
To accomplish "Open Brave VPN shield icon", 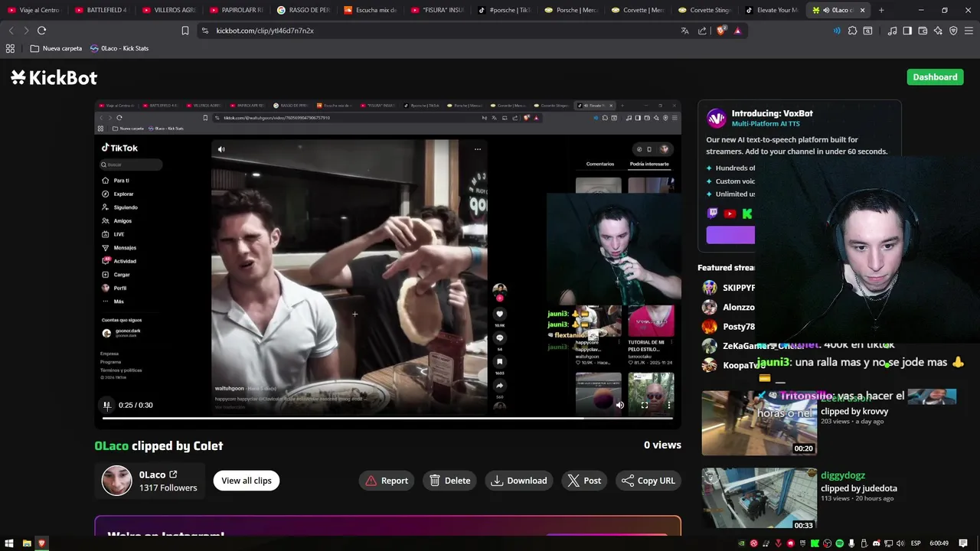I will click(953, 31).
